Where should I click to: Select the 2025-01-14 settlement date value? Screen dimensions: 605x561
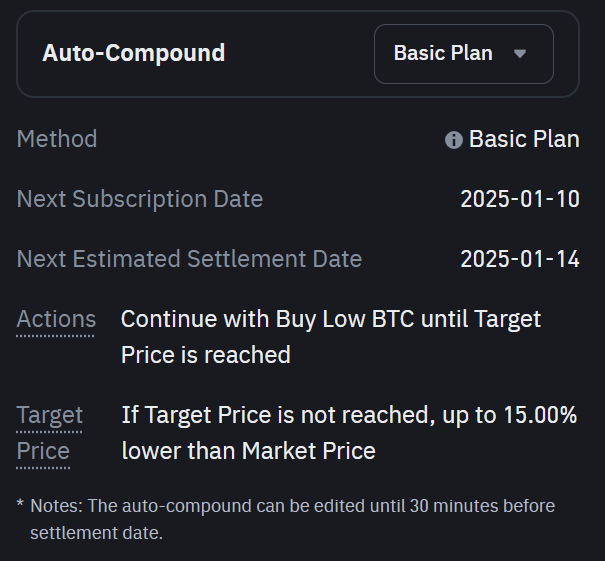[519, 259]
